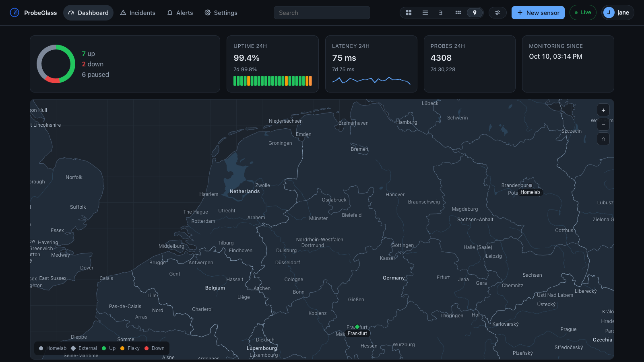Click the Uptime 24h bar chart
Image resolution: width=644 pixels, height=362 pixels.
[x=272, y=81]
